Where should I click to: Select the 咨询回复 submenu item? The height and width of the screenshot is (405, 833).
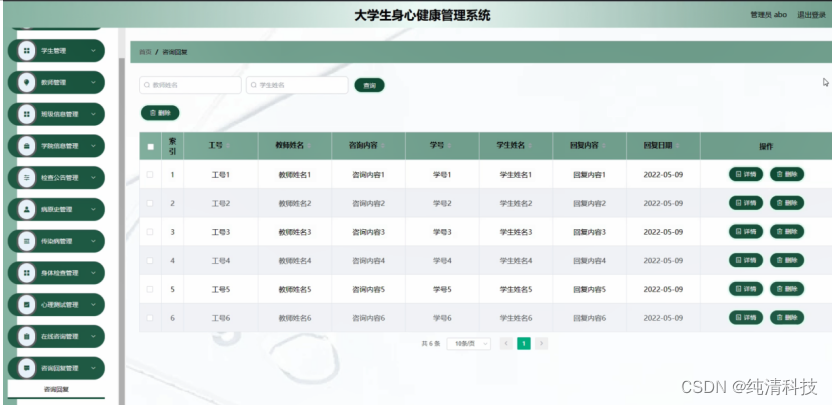(56, 389)
